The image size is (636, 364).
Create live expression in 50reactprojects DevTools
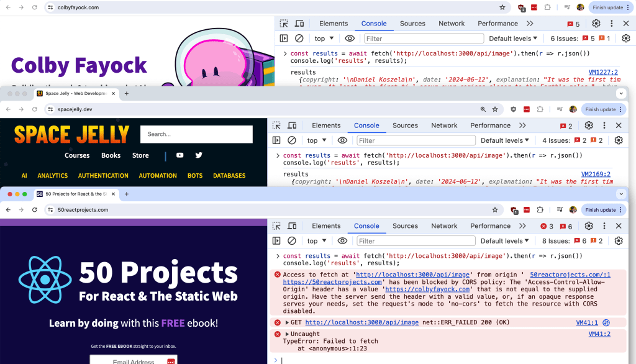[342, 241]
